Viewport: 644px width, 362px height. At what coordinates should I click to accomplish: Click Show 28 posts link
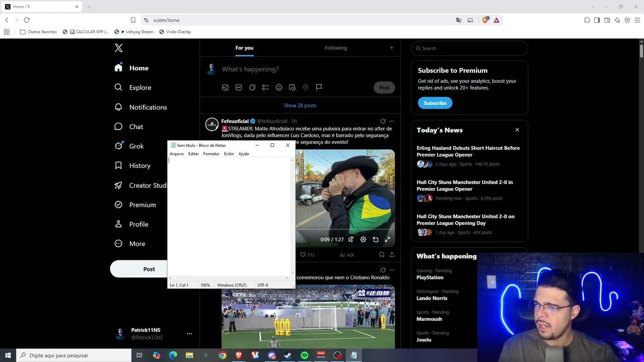pos(300,106)
